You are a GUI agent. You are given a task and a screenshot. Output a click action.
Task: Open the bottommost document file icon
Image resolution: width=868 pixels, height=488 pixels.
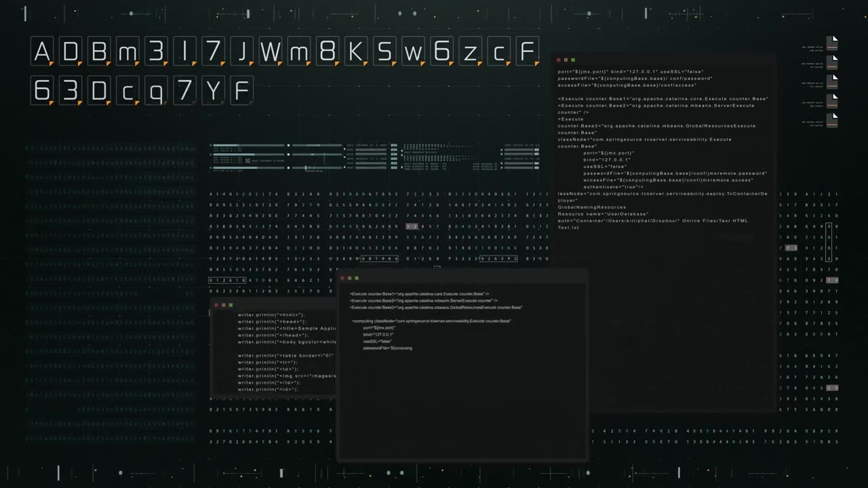pos(832,121)
